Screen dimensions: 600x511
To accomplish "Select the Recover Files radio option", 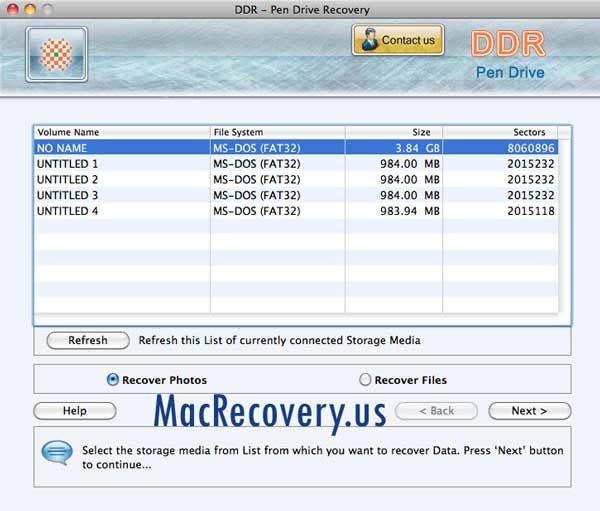I will (x=403, y=380).
